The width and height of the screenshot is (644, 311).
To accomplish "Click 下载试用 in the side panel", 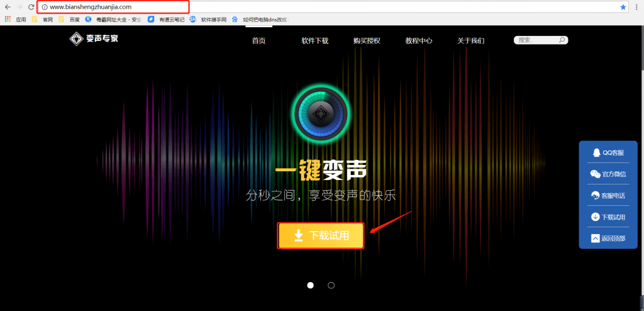I will (608, 217).
